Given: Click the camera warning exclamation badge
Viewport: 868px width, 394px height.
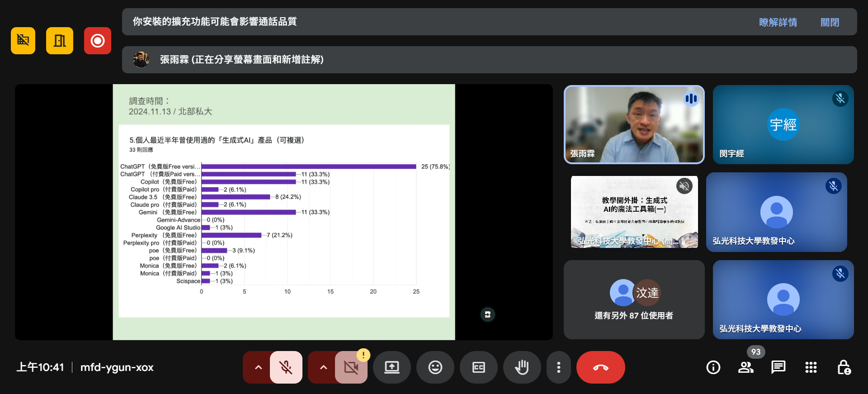Looking at the screenshot, I should [x=363, y=355].
